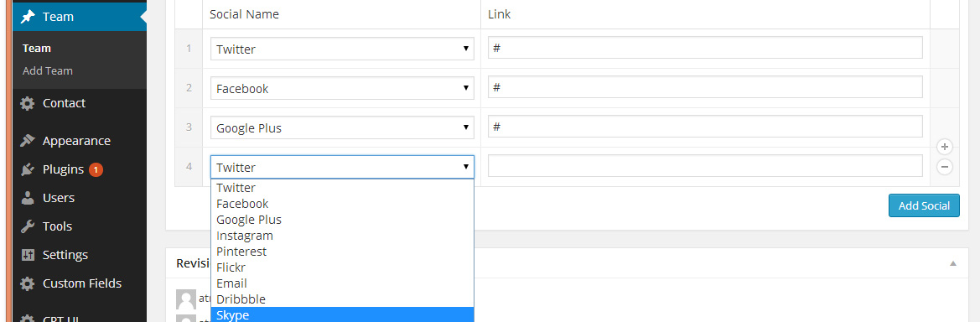
Task: Collapse the Revisions panel with its arrow
Action: [x=953, y=263]
